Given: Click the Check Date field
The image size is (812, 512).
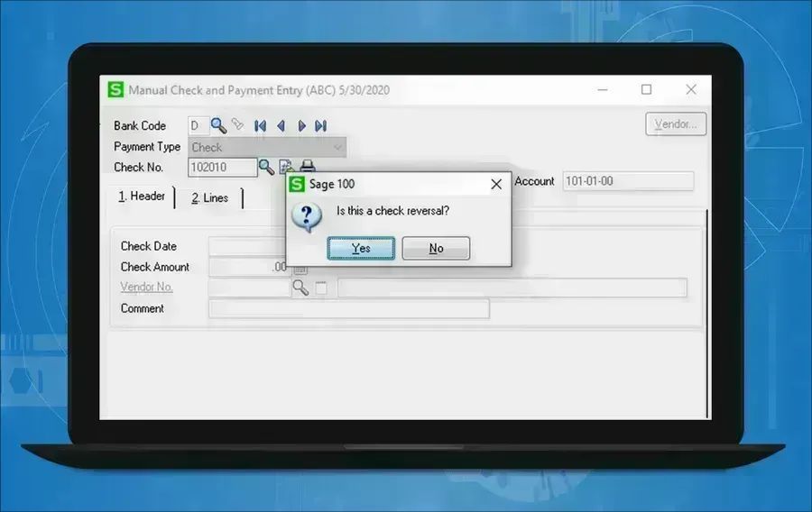Looking at the screenshot, I should coord(247,246).
